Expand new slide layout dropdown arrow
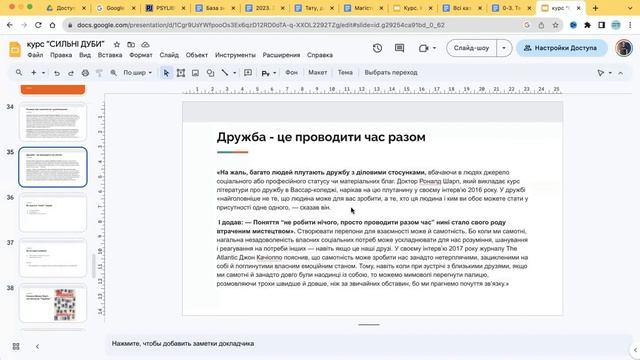The height and width of the screenshot is (360, 640). point(43,73)
